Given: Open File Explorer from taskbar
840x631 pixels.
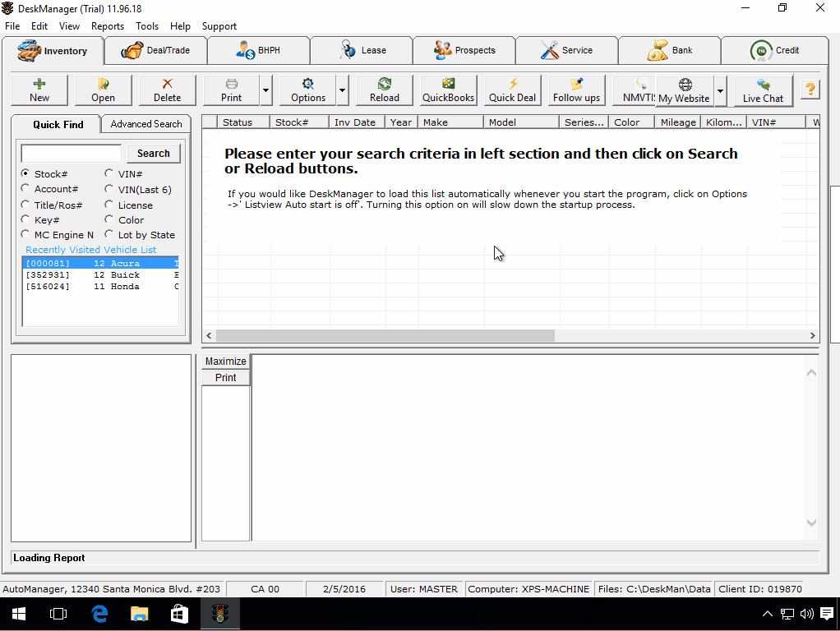Looking at the screenshot, I should click(x=139, y=614).
